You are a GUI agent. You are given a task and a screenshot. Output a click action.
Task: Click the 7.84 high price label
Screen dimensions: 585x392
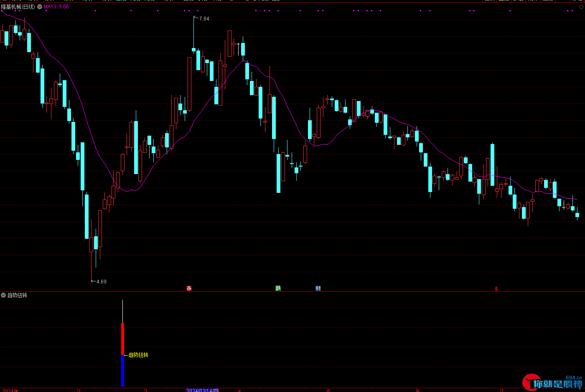[x=204, y=19]
